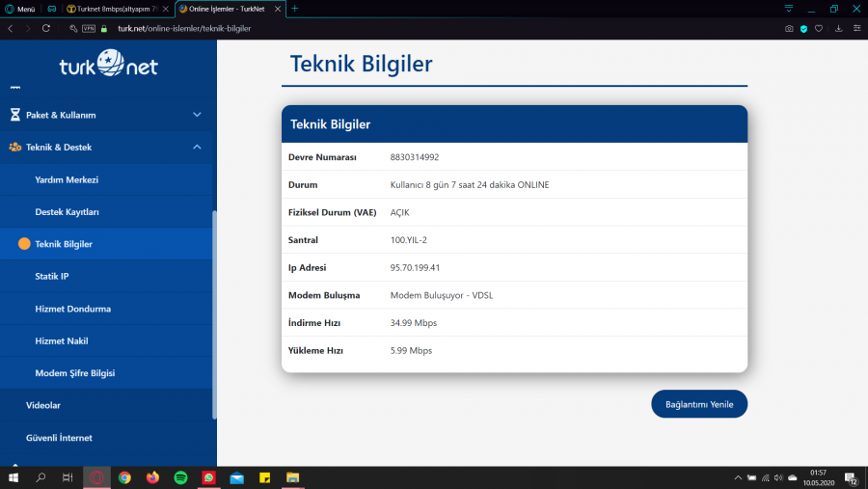This screenshot has height=489, width=868.
Task: Close the Online İşlemler tab
Action: pyautogui.click(x=278, y=9)
